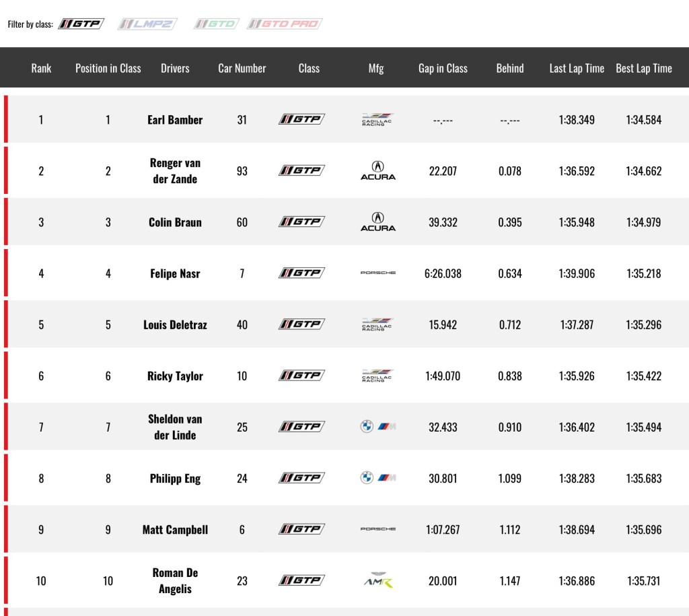The width and height of the screenshot is (689, 616).
Task: Click Acura logo for car 93
Action: click(x=378, y=170)
